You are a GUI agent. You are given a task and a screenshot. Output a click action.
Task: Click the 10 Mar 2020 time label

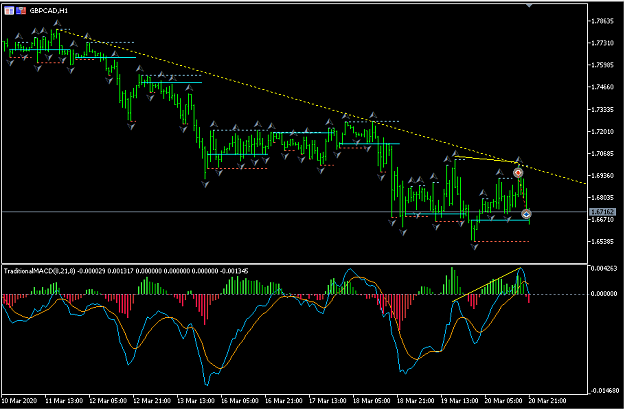tap(20, 400)
